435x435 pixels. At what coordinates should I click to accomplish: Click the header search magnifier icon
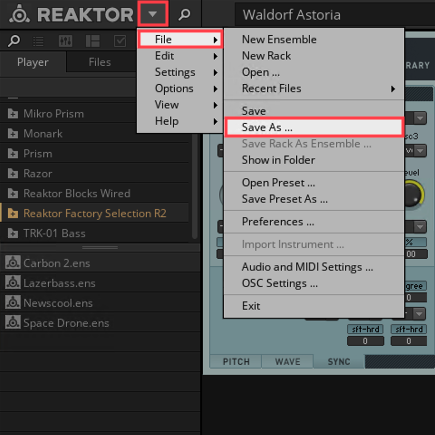[184, 14]
